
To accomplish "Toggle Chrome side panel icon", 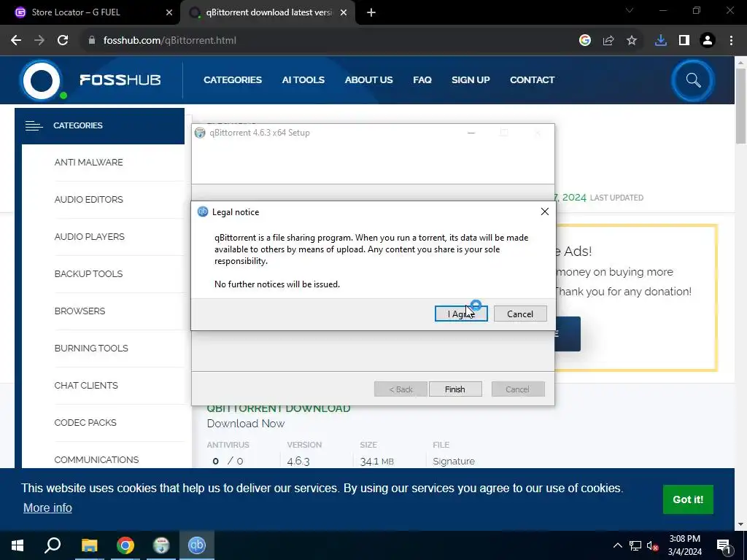I will click(x=684, y=41).
